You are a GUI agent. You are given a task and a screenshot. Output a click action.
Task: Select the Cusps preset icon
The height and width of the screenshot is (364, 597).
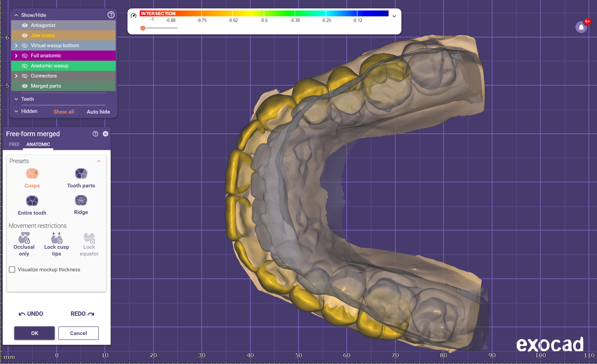(32, 174)
